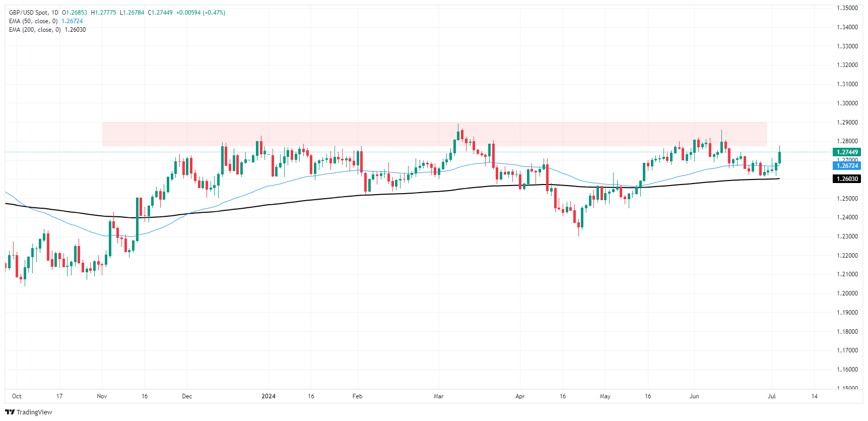The image size is (868, 421).
Task: Click the 1D timeframe in chart title
Action: (55, 13)
